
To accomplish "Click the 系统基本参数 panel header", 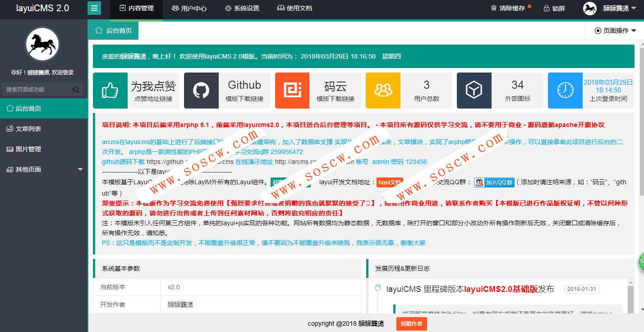I will [227, 268].
